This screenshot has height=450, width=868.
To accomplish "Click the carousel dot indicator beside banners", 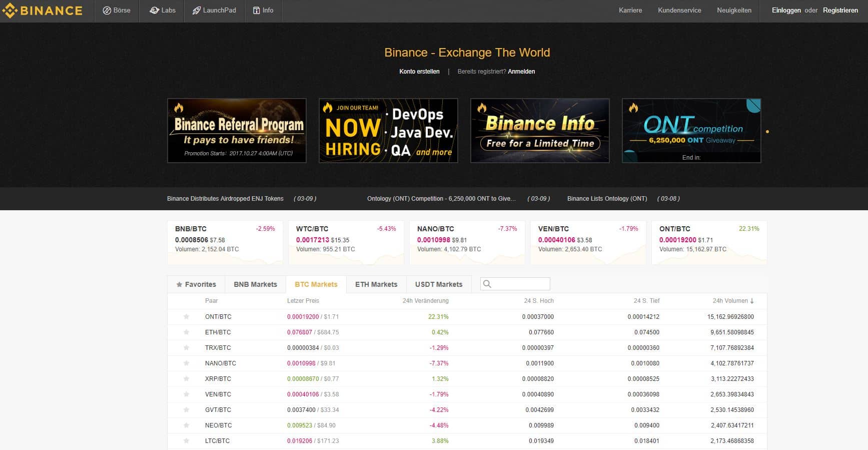I will click(x=767, y=132).
